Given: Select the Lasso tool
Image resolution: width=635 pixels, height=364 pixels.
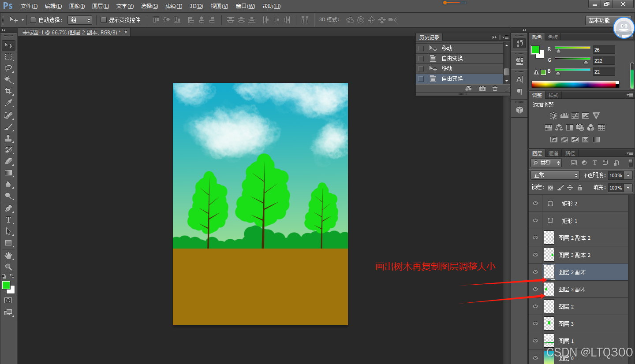Looking at the screenshot, I should click(x=8, y=68).
